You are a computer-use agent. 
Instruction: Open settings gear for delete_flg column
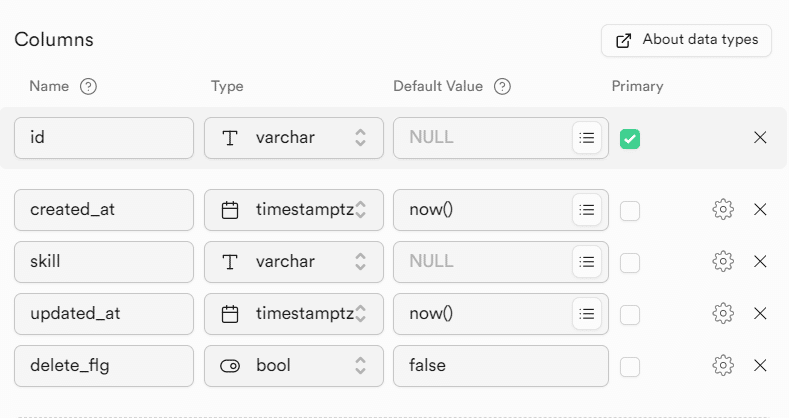click(x=723, y=365)
